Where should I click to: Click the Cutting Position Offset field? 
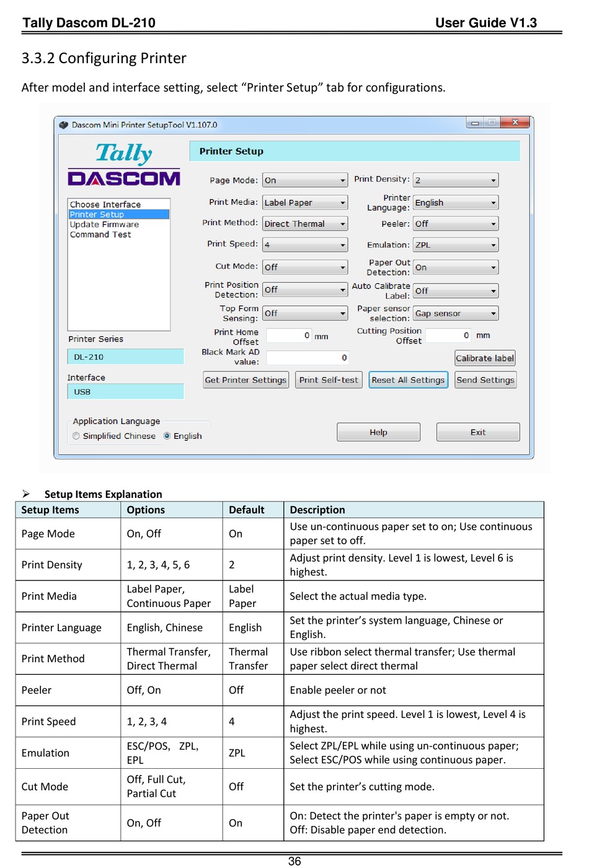click(x=448, y=335)
